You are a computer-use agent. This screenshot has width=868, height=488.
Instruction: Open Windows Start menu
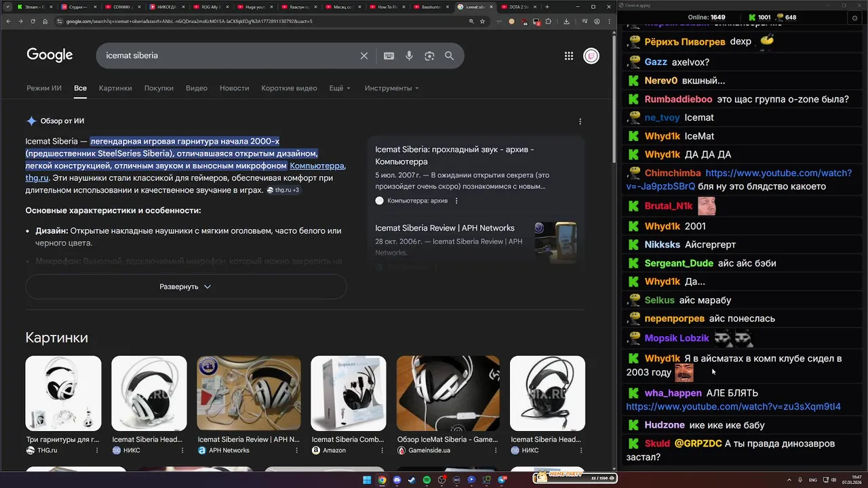pyautogui.click(x=367, y=480)
